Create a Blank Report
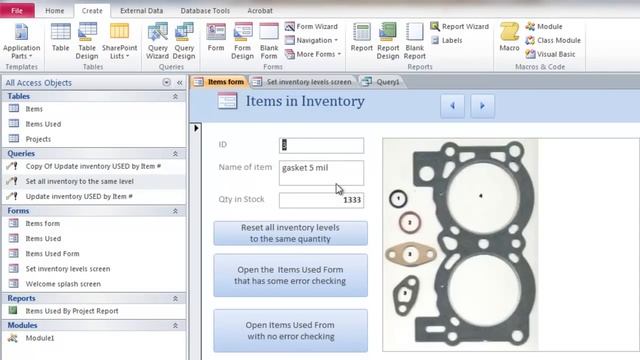Screen dimensions: 640x360 tap(415, 41)
